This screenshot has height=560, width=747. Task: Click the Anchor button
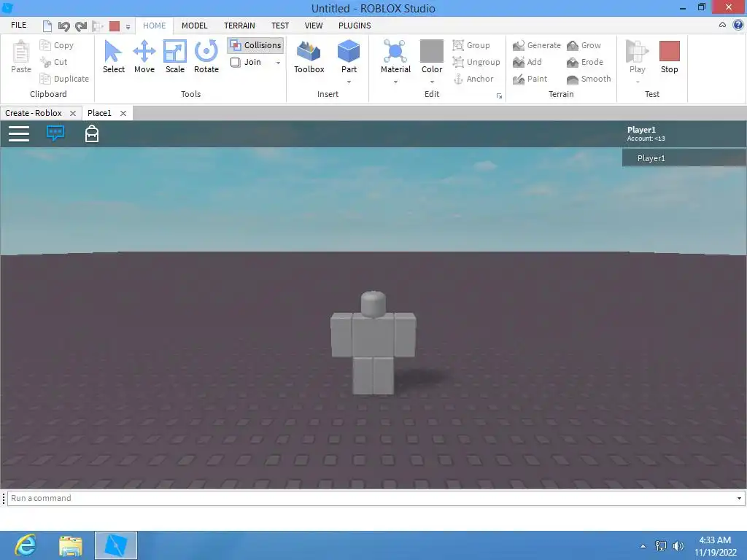coord(473,79)
